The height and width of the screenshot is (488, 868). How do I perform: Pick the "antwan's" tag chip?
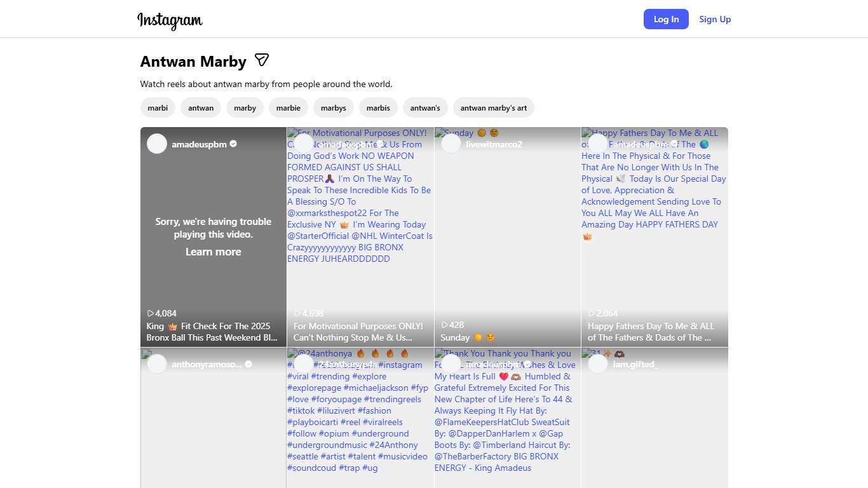[x=425, y=108]
